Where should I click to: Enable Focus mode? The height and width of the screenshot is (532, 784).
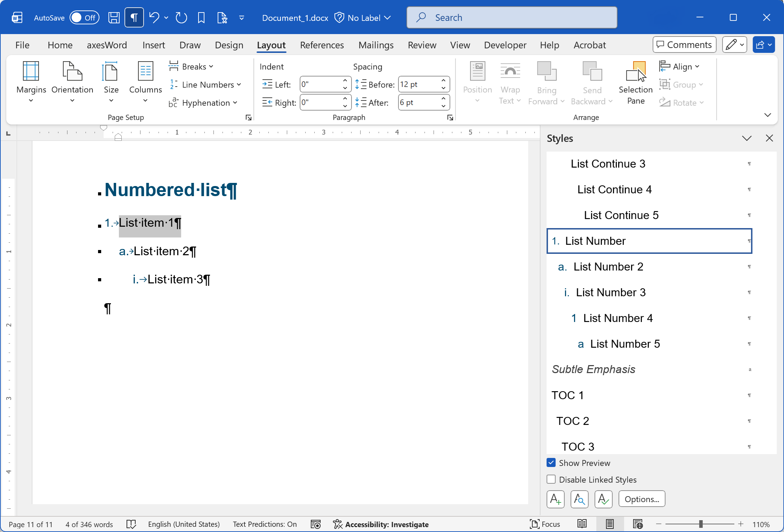point(545,524)
